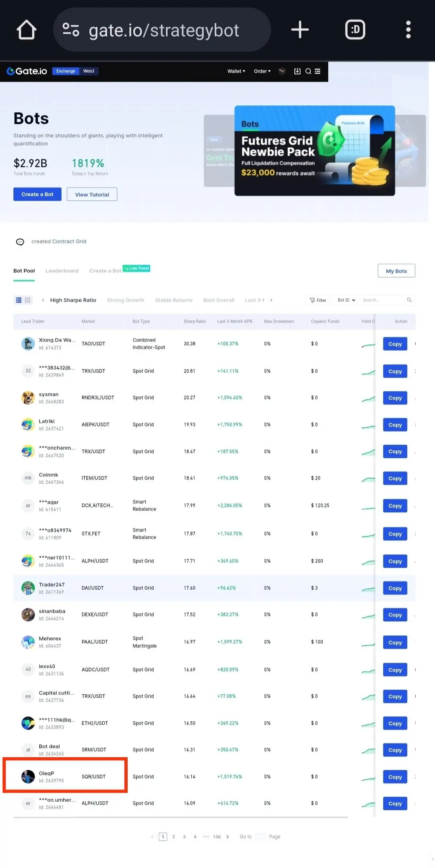Click the Gate.io logo

tap(27, 71)
